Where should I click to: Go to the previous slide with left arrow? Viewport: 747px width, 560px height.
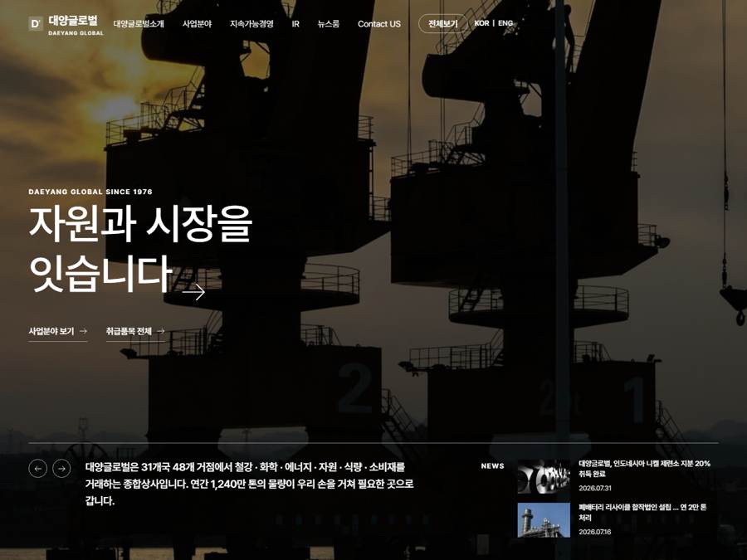37,469
